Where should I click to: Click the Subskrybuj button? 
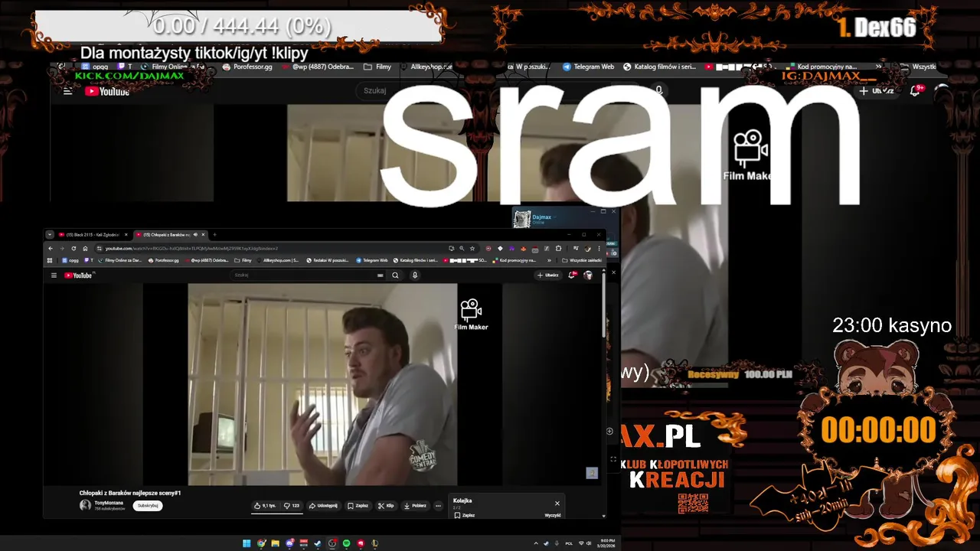pos(147,506)
